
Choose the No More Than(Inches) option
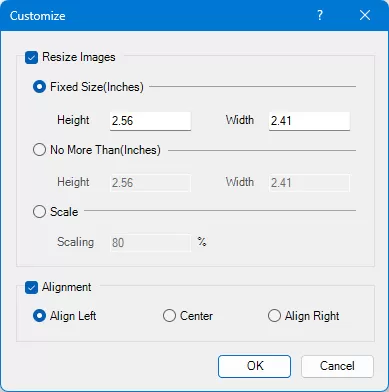39,150
